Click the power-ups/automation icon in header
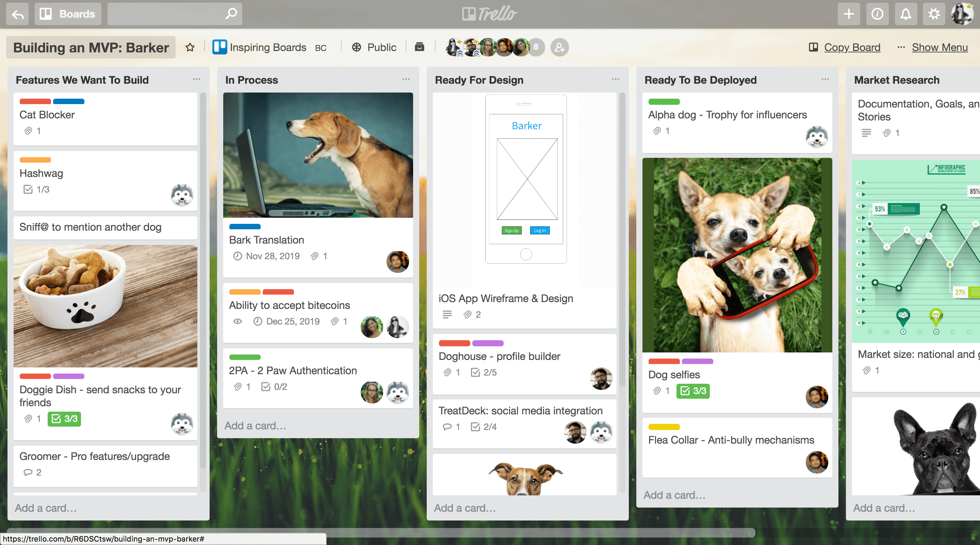 [x=420, y=47]
